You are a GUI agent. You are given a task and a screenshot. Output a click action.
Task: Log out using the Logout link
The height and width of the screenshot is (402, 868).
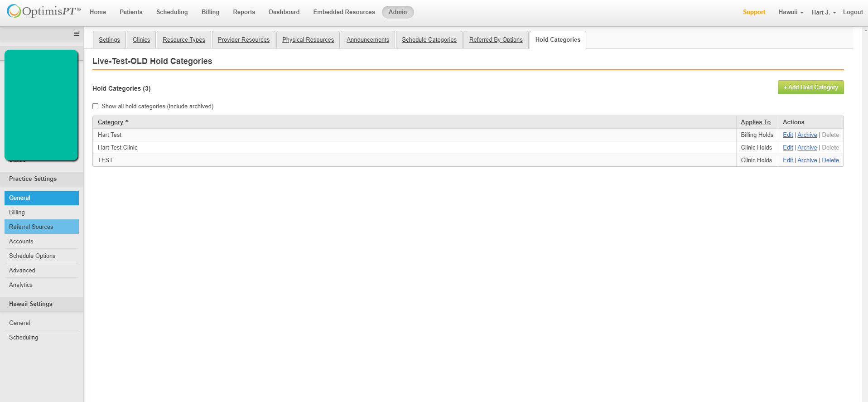(x=853, y=12)
